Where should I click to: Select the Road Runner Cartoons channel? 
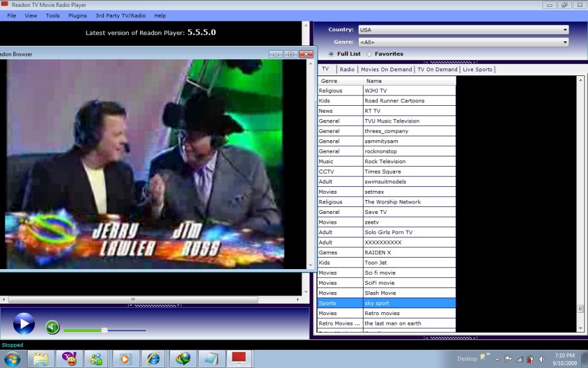tap(394, 101)
